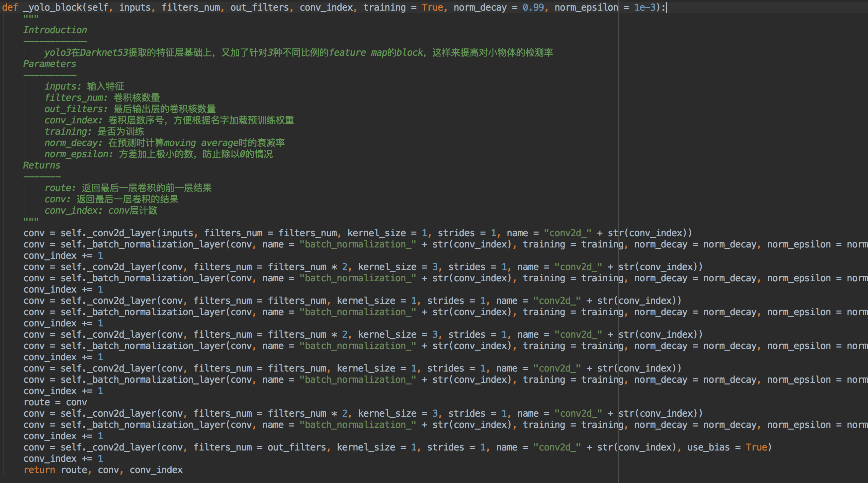Click the opening triple quotes below the def line
This screenshot has width=868, height=483.
tap(31, 17)
